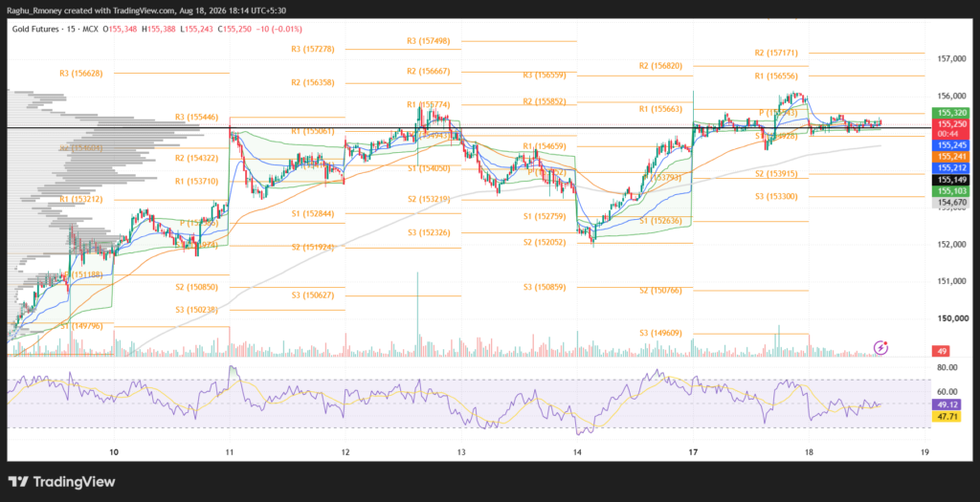Viewport: 980px width, 502px height.
Task: Click the pivot label R1 (155663)
Action: coord(660,109)
